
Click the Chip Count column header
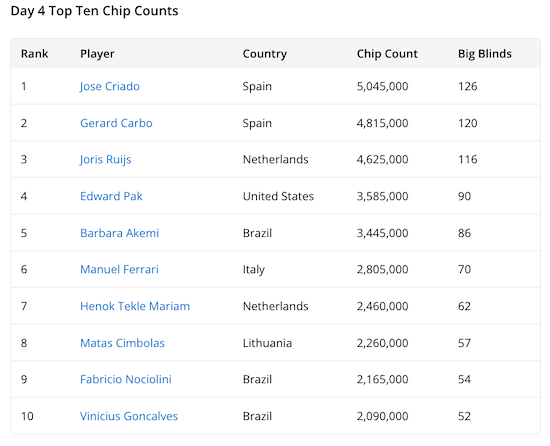point(387,54)
